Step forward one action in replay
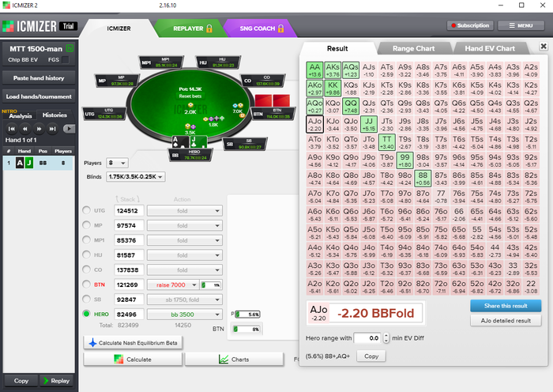 tap(39, 129)
